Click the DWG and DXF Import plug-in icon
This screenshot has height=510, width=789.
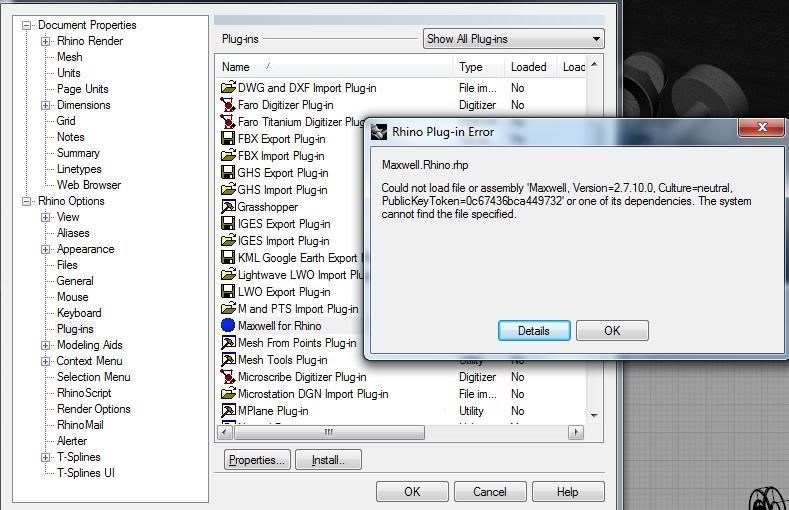pos(228,88)
